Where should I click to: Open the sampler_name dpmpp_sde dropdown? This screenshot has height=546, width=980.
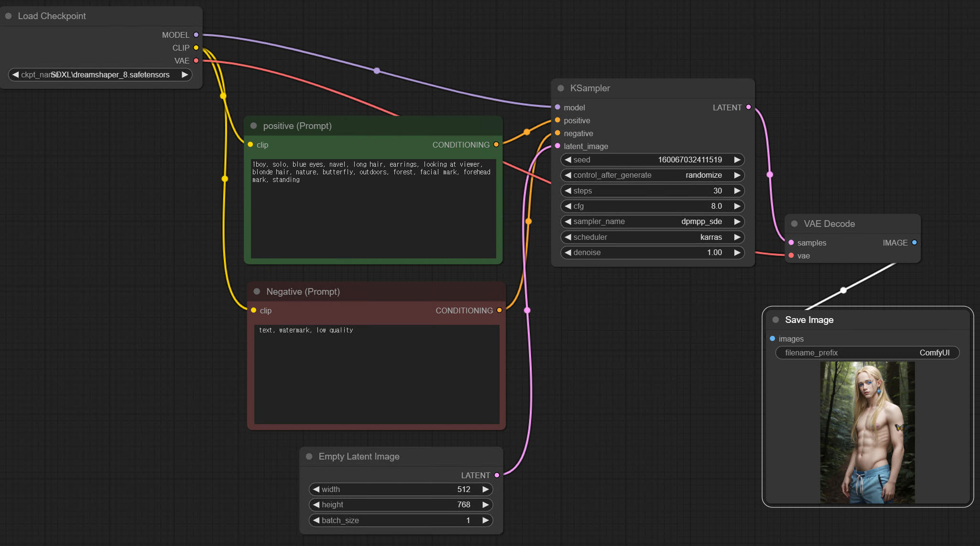coord(652,222)
